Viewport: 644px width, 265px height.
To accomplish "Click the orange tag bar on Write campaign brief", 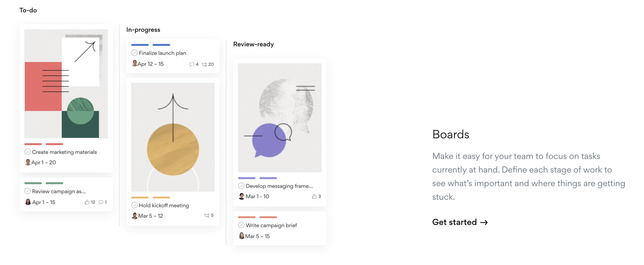I will (x=247, y=217).
